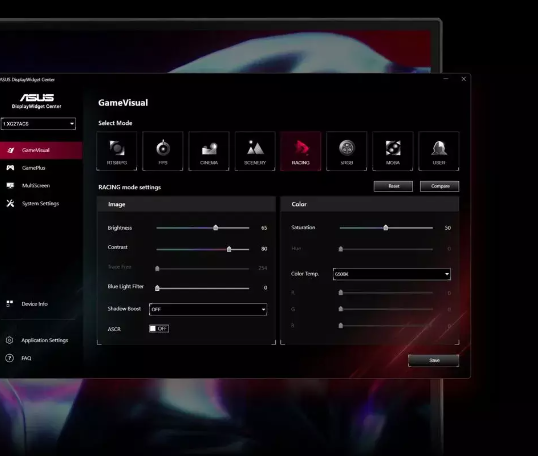Toggle the ASCR switch
The height and width of the screenshot is (456, 538).
click(x=159, y=329)
